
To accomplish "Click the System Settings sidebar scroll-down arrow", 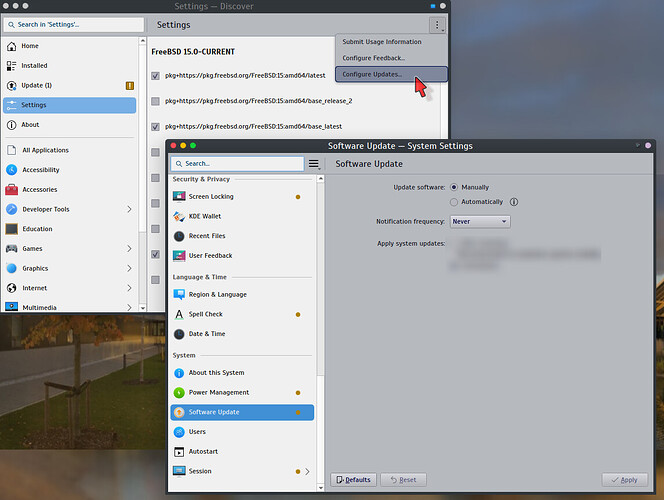I will pyautogui.click(x=321, y=488).
